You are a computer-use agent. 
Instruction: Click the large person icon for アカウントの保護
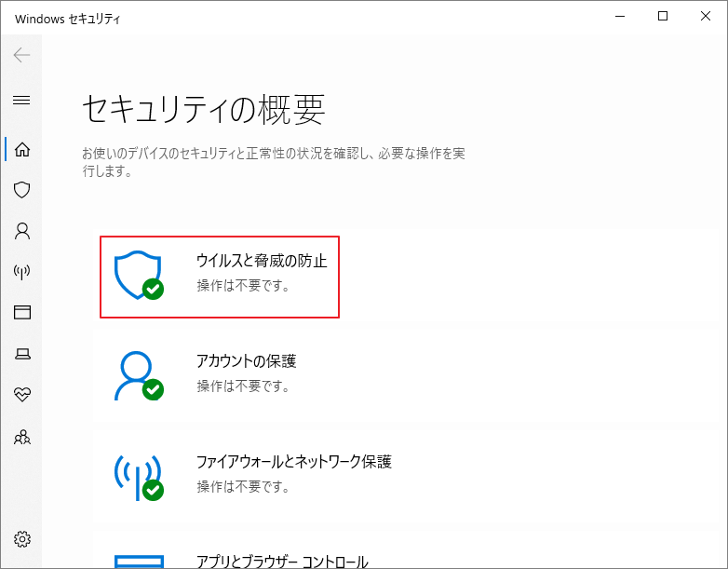pos(139,376)
